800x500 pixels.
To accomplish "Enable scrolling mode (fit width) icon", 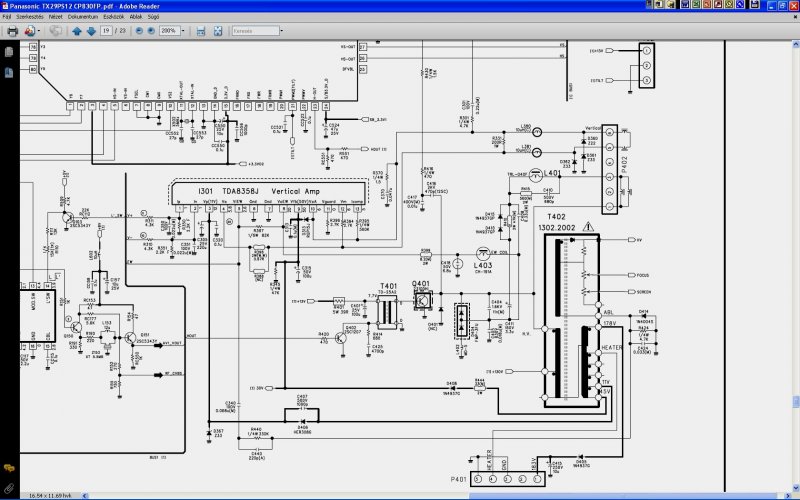I will 201,31.
